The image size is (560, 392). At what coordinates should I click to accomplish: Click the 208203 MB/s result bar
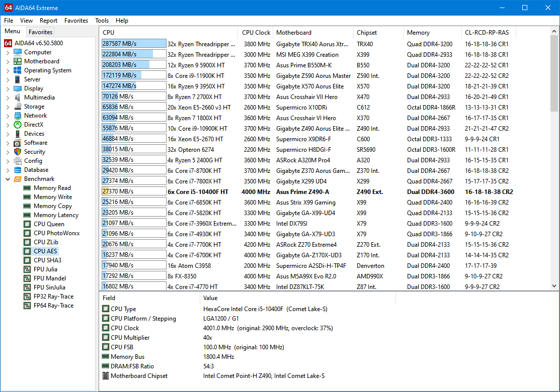click(x=134, y=65)
